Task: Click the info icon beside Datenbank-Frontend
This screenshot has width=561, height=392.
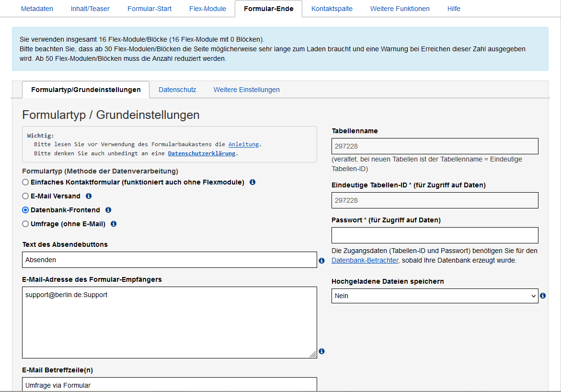Action: point(108,210)
